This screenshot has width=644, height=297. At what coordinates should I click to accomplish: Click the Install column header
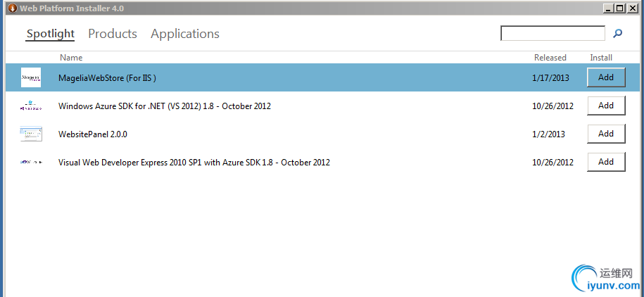pos(601,58)
